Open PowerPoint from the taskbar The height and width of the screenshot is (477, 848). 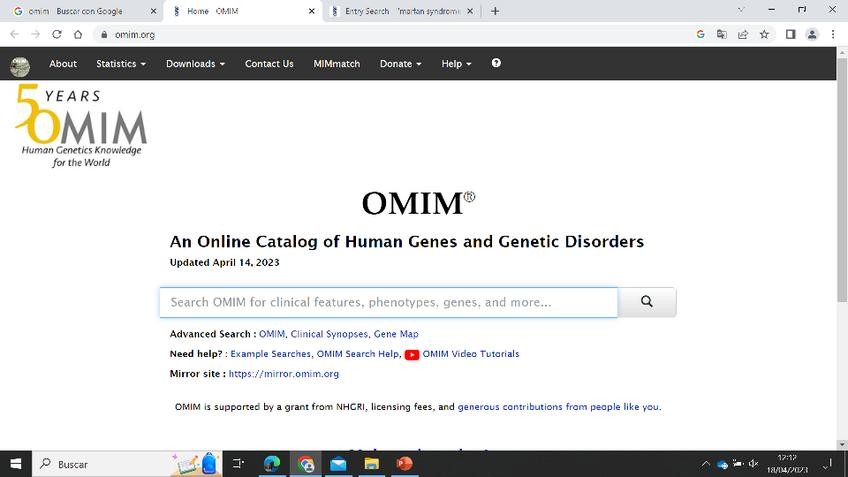point(405,464)
